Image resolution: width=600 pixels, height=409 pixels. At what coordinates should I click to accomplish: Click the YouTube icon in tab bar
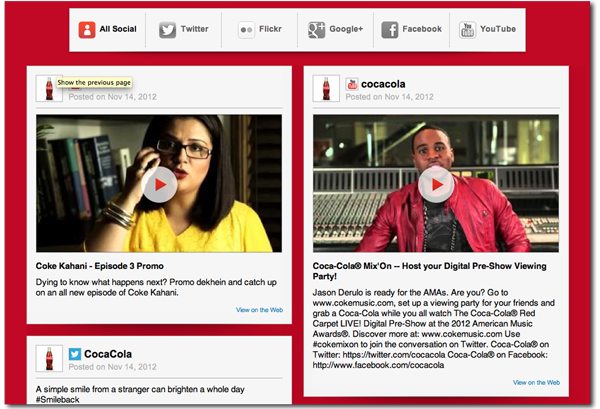pos(467,30)
